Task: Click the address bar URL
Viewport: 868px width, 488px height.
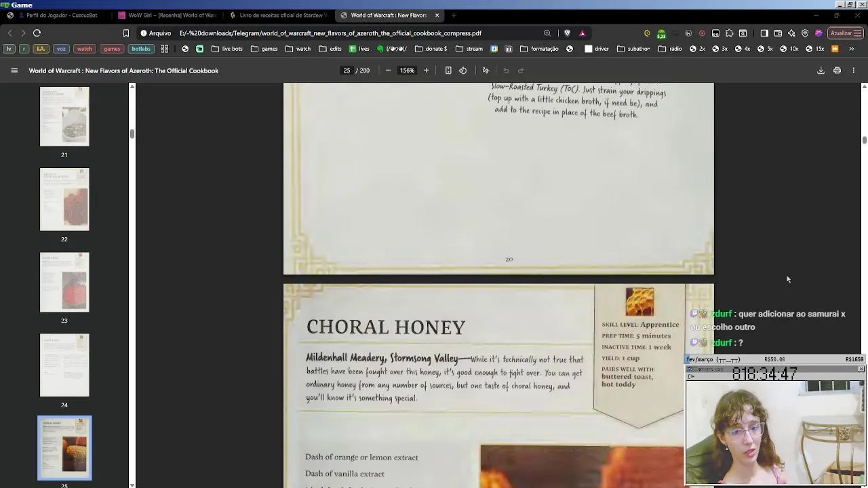Action: pyautogui.click(x=330, y=33)
